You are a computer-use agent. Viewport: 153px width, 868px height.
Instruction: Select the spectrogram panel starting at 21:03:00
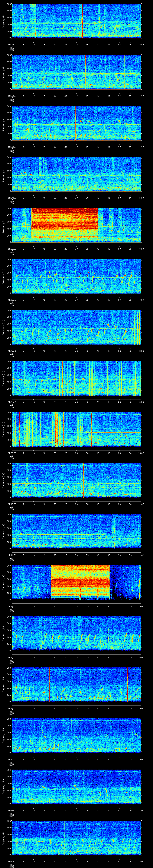point(76,123)
